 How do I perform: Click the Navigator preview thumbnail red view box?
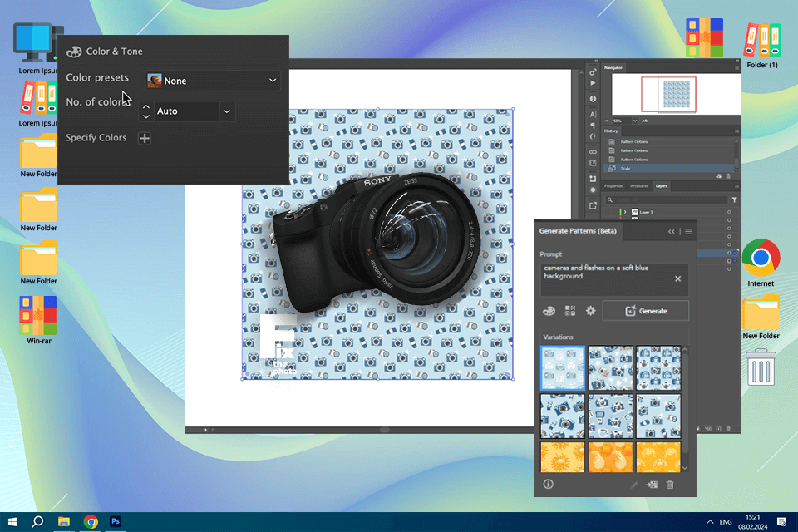[x=668, y=94]
